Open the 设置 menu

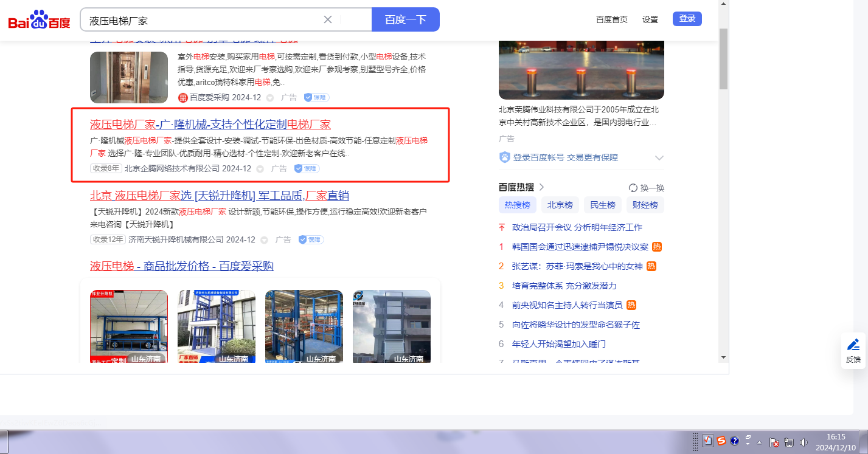coord(650,19)
